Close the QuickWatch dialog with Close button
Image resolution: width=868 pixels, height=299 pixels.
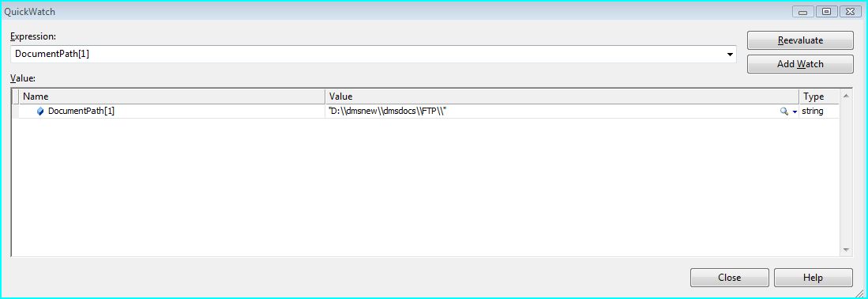[729, 278]
